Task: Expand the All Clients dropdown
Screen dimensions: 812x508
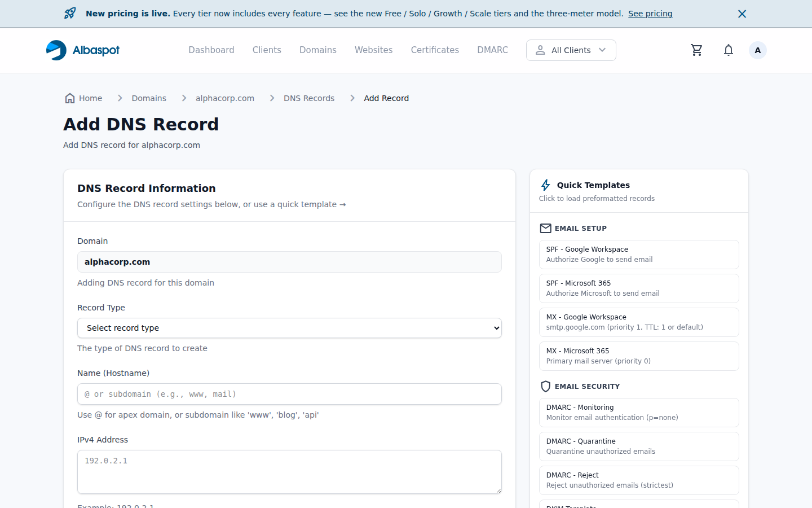Action: (x=571, y=50)
